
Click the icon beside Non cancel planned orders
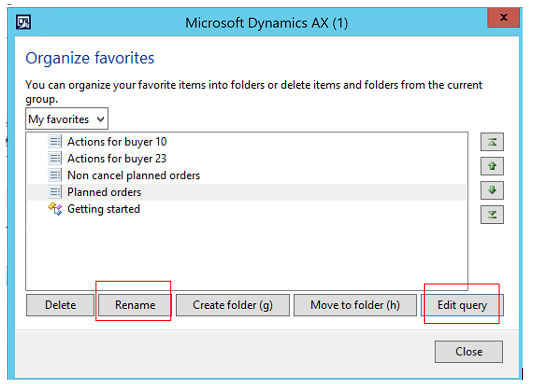point(55,175)
